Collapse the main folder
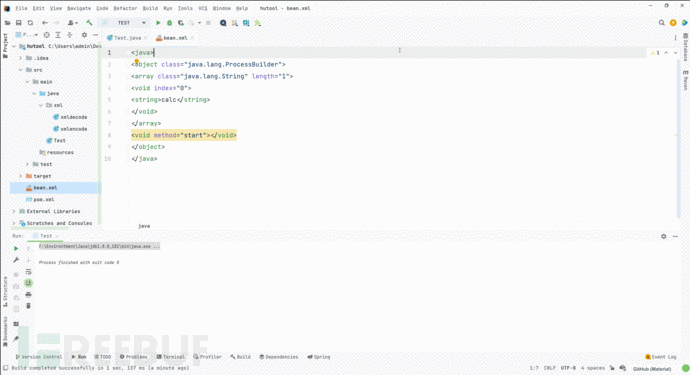The height and width of the screenshot is (375, 690). [27, 82]
